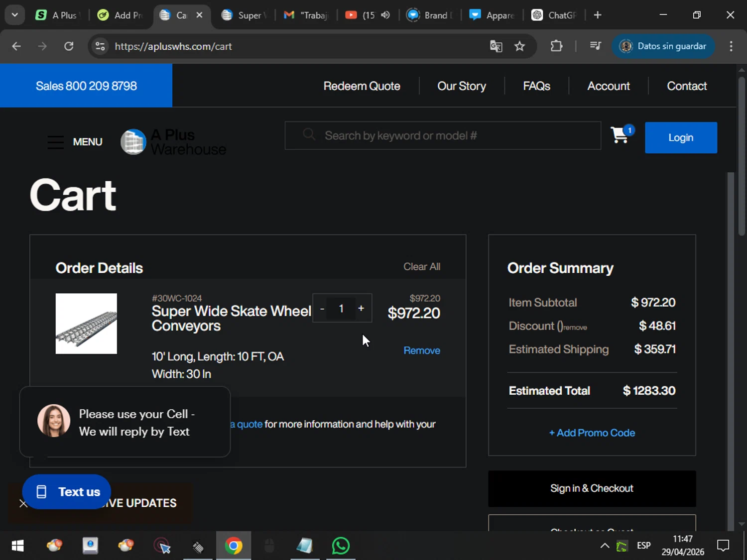This screenshot has height=560, width=747.
Task: Dismiss the updates banner with X
Action: [23, 503]
